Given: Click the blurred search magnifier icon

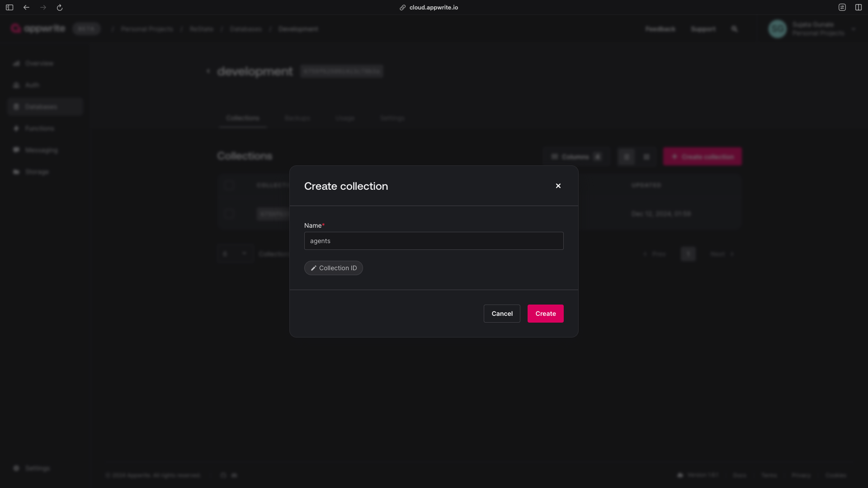Looking at the screenshot, I should pos(734,29).
